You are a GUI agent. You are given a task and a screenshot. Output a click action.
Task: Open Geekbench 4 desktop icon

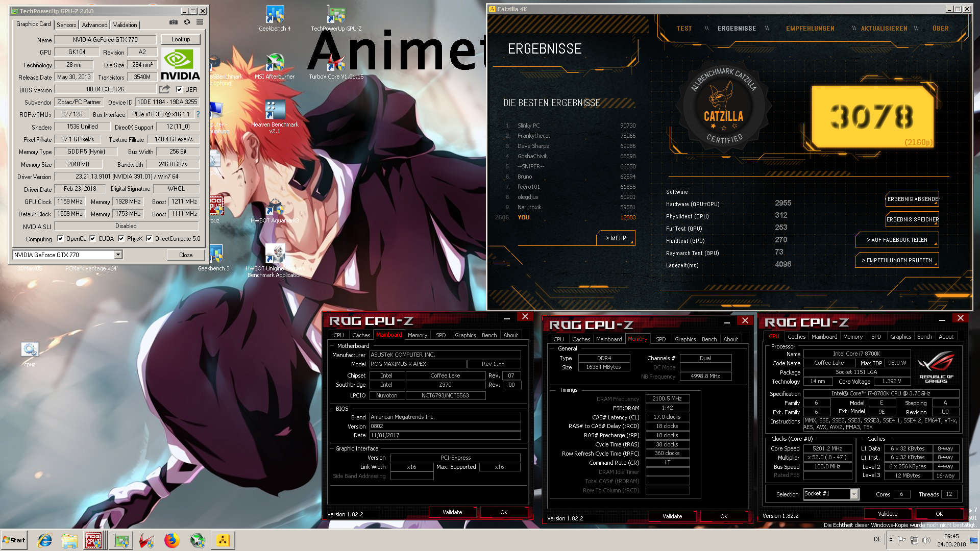[275, 19]
